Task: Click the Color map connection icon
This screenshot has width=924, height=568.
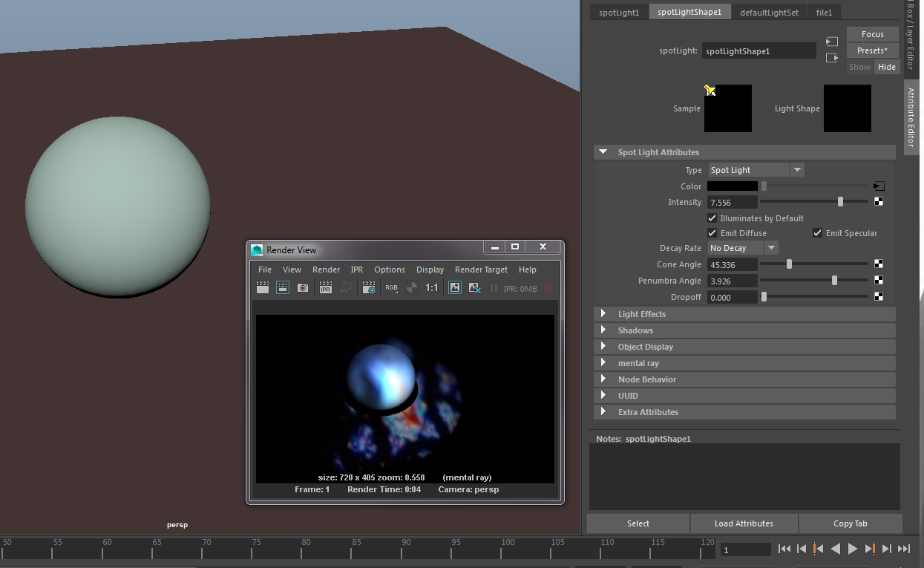Action: coord(879,186)
